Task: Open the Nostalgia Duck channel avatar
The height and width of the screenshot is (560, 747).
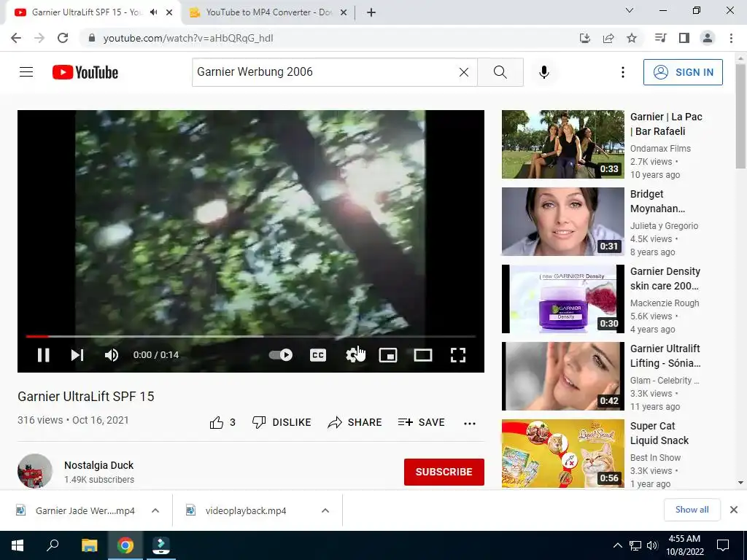Action: [x=35, y=471]
